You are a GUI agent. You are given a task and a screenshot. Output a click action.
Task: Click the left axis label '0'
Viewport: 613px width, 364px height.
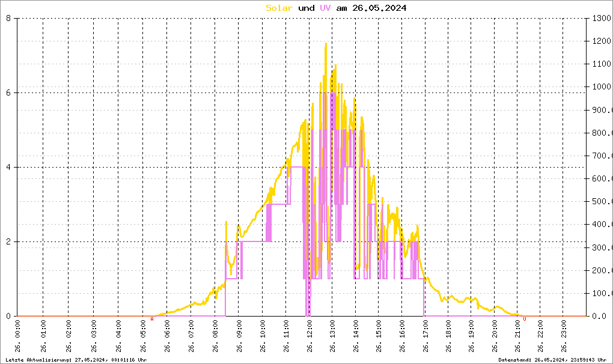(x=8, y=317)
